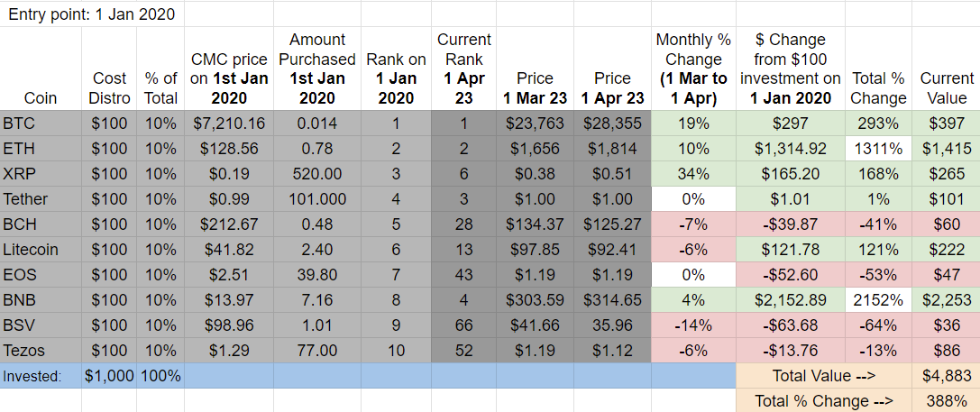
Task: Select XRP's 34% monthly change cell
Action: click(x=693, y=174)
